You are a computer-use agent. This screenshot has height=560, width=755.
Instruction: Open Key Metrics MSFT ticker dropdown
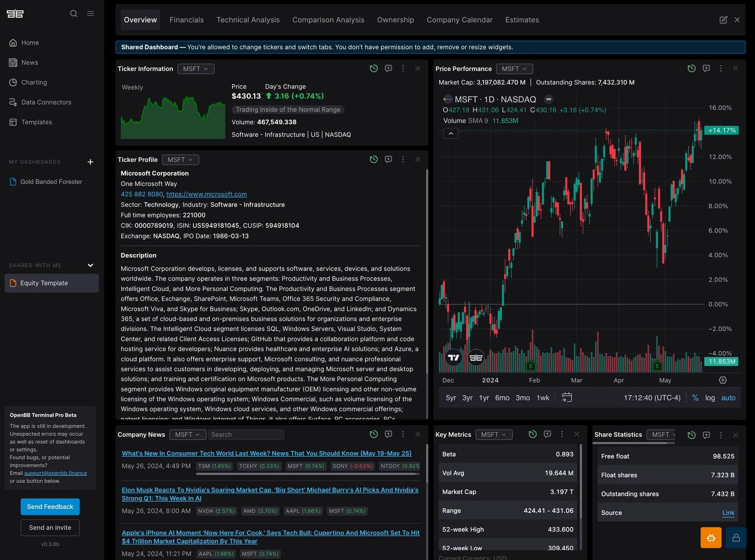494,435
